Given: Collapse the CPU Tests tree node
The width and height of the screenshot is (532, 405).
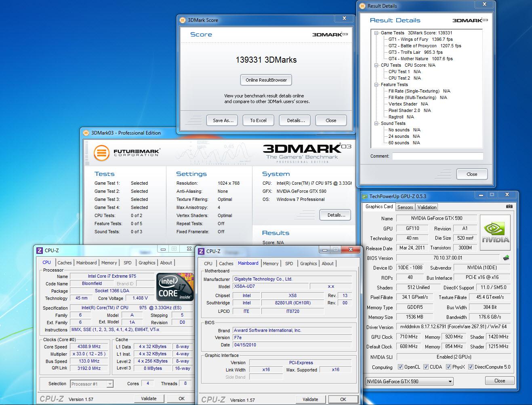Looking at the screenshot, I should [376, 65].
